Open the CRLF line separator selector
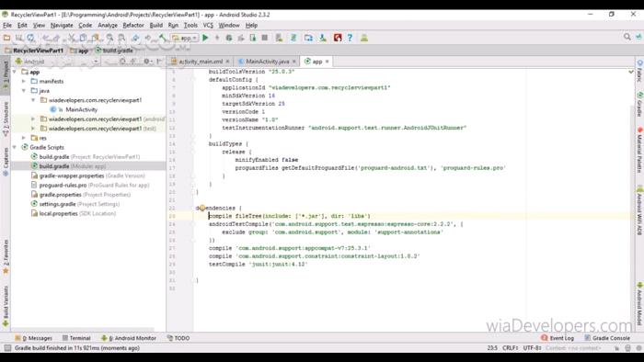This screenshot has width=644, height=362. click(x=510, y=348)
